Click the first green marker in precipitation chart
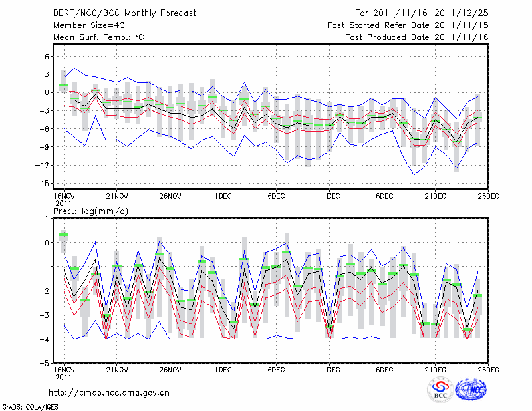The width and height of the screenshot is (532, 411). [64, 235]
